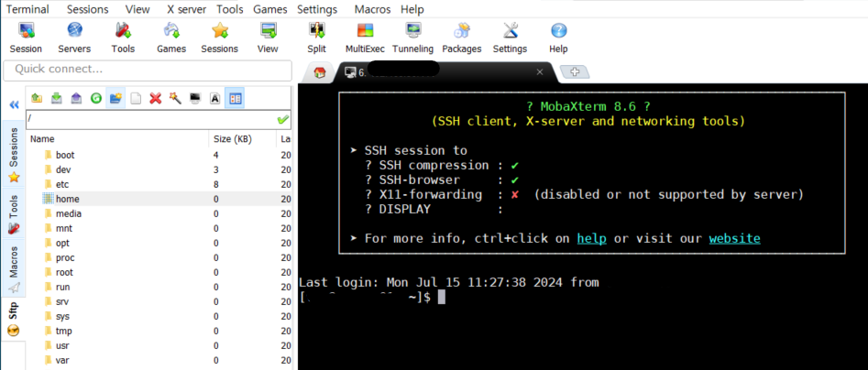Select the mnt folder
Viewport: 868px width, 370px height.
pos(63,228)
